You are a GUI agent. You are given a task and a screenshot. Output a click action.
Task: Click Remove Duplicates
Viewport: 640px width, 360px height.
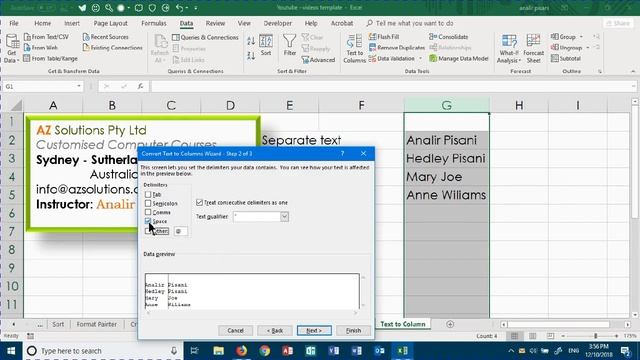click(397, 48)
